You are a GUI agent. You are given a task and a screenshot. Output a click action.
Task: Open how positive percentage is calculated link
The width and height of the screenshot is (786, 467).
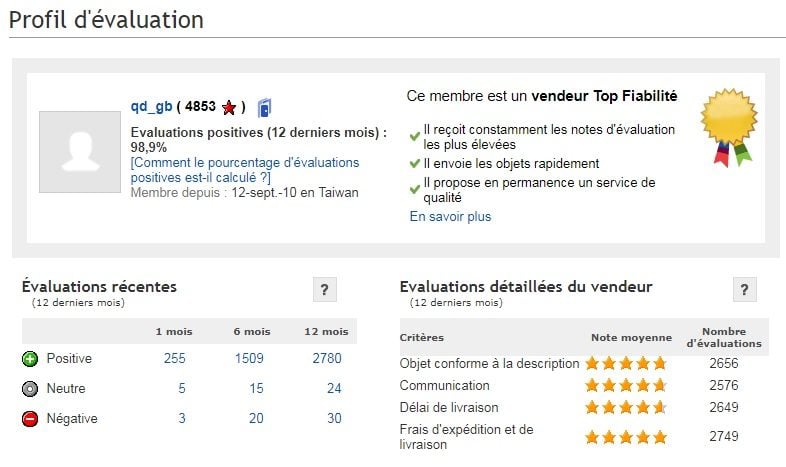[x=245, y=170]
